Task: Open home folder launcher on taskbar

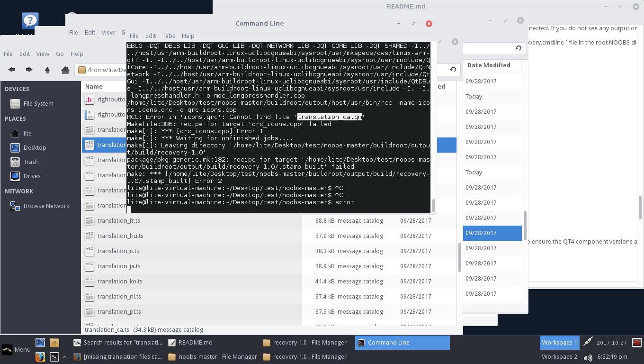Action: (54, 342)
